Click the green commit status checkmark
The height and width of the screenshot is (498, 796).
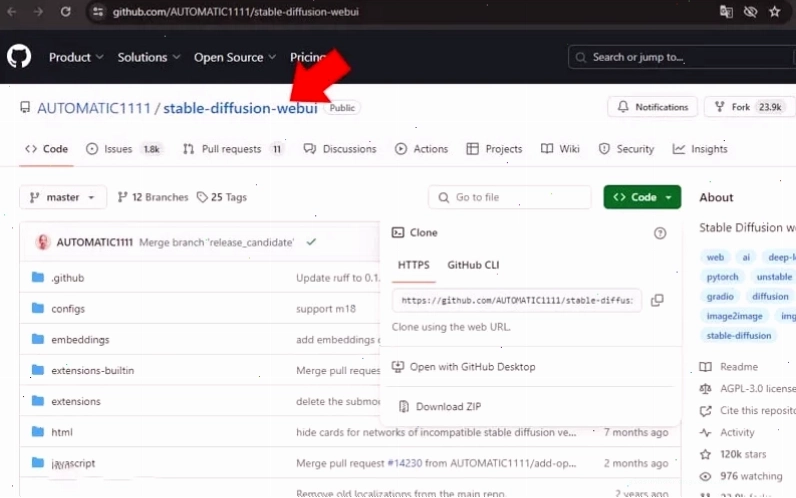[x=311, y=242]
